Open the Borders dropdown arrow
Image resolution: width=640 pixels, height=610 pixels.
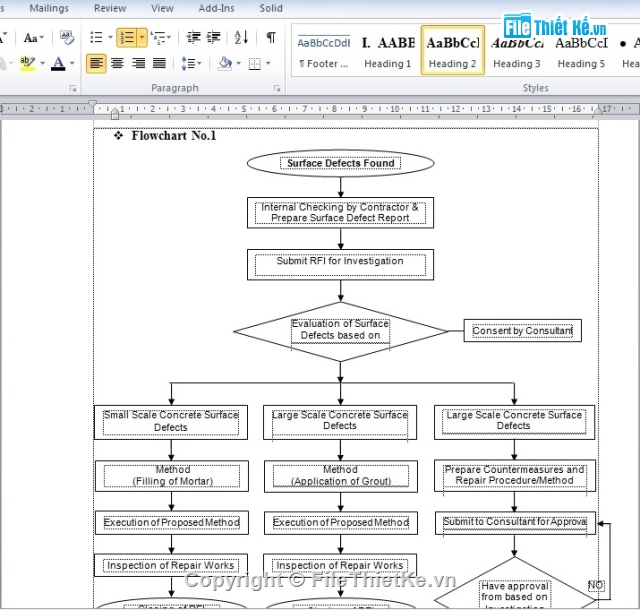coord(268,63)
